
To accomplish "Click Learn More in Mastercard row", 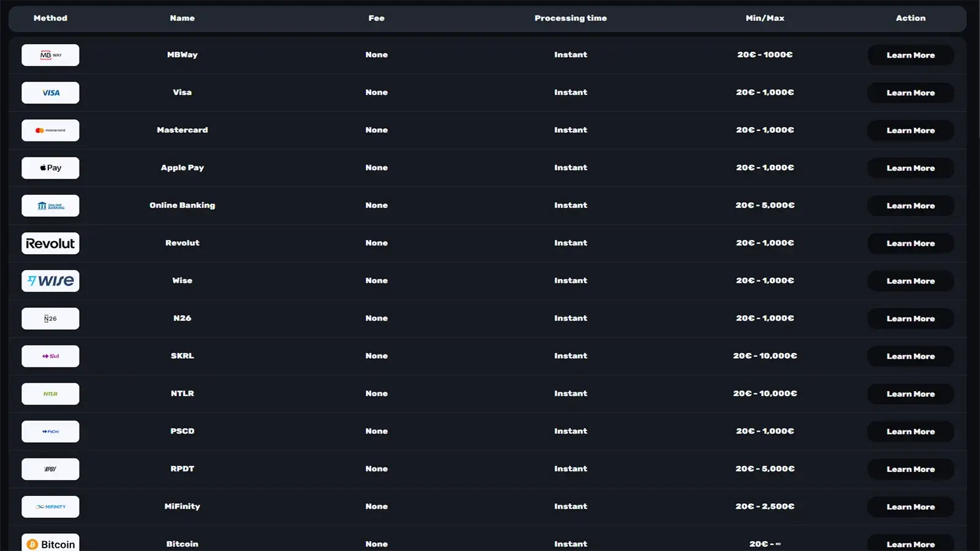I will [x=911, y=130].
